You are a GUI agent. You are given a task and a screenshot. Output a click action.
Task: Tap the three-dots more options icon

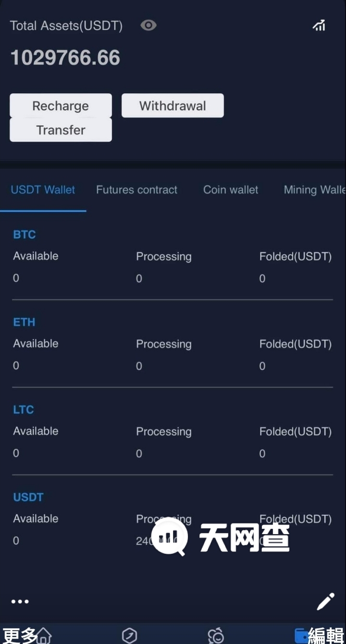[20, 601]
